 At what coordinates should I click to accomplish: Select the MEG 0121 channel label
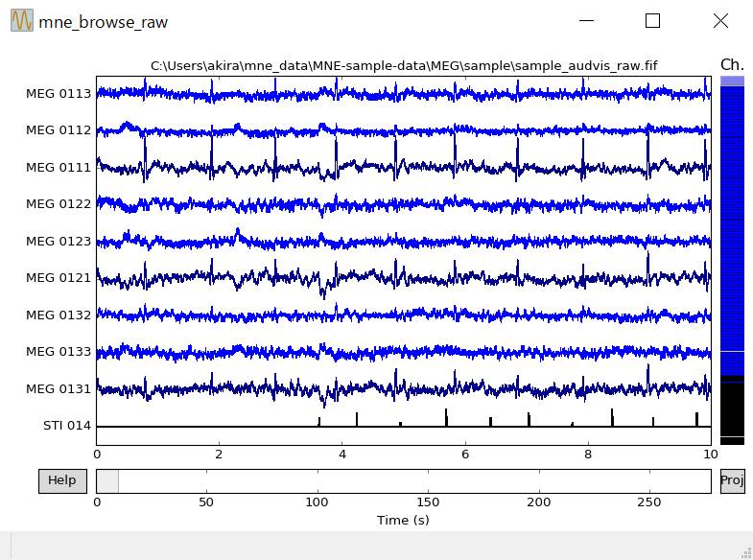[59, 278]
